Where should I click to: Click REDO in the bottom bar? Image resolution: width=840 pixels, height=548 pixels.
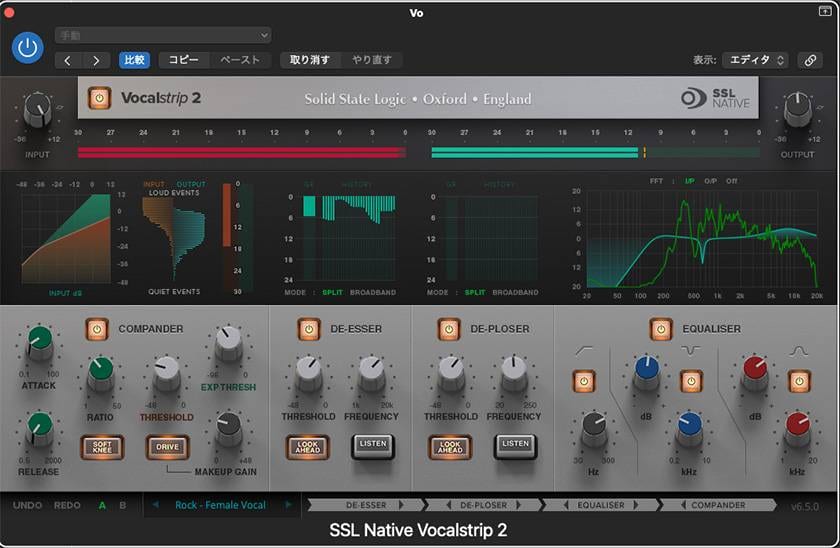pos(67,505)
